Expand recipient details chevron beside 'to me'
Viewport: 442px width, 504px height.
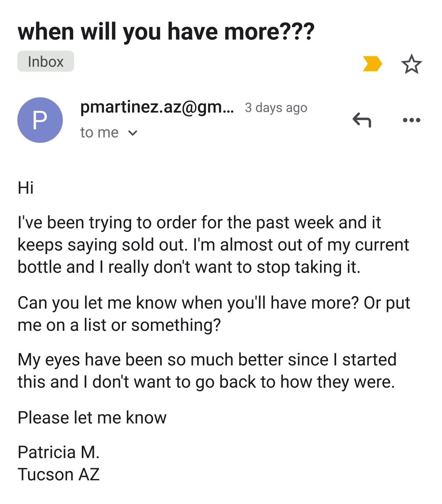133,133
